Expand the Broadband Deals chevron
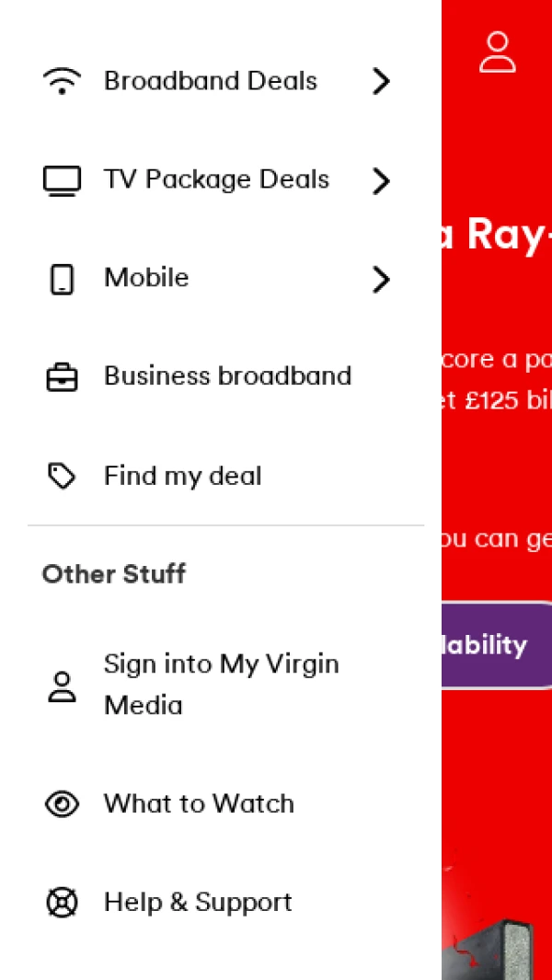This screenshot has height=980, width=552. [381, 82]
